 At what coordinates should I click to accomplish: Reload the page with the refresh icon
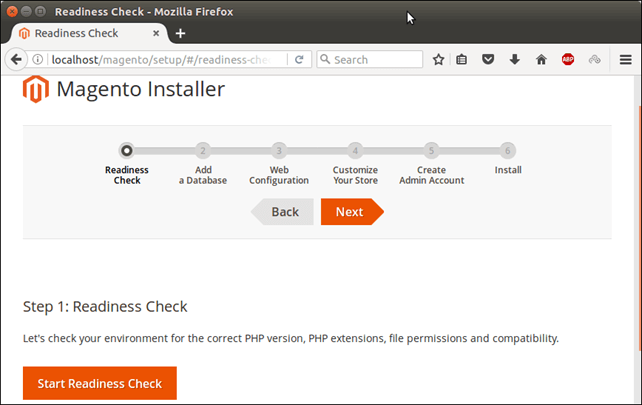click(299, 60)
